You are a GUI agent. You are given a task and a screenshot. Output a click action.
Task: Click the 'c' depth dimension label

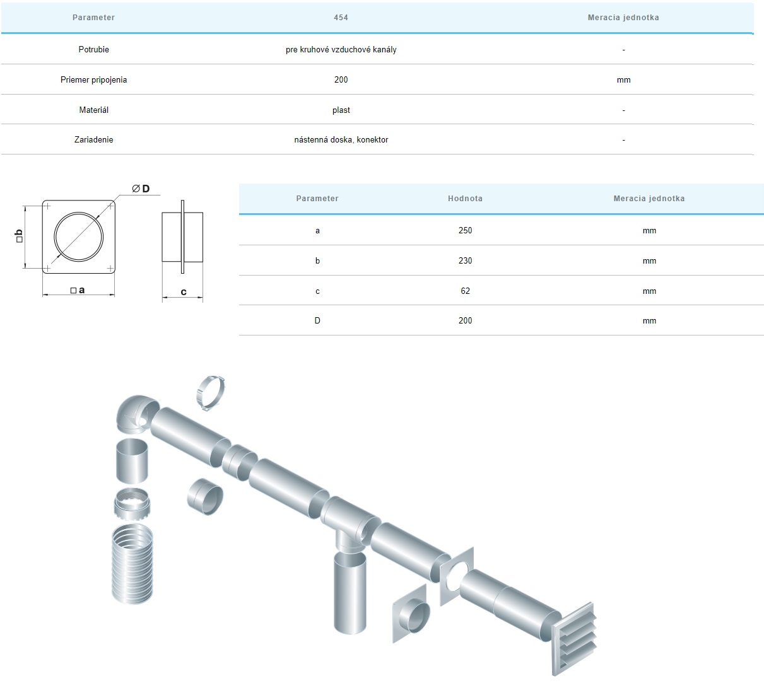coord(184,292)
